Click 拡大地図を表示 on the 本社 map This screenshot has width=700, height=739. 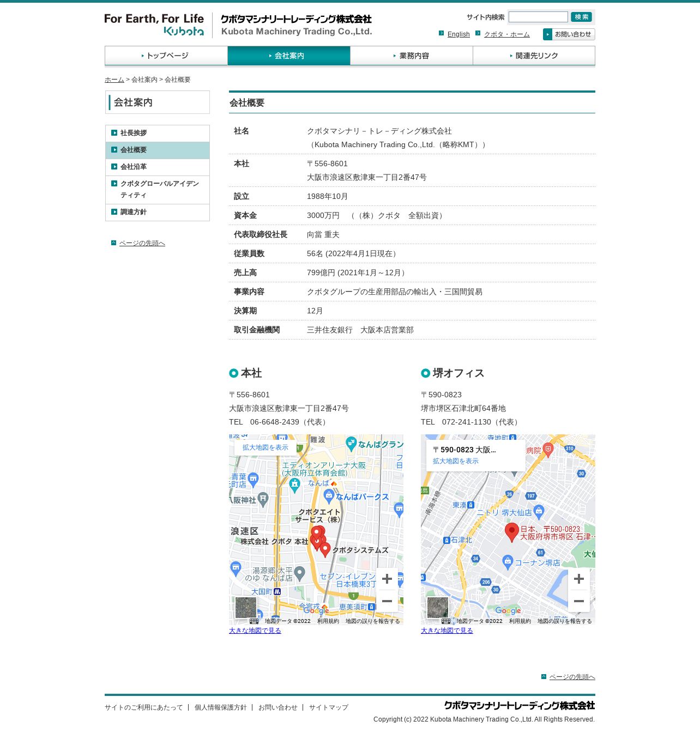265,447
